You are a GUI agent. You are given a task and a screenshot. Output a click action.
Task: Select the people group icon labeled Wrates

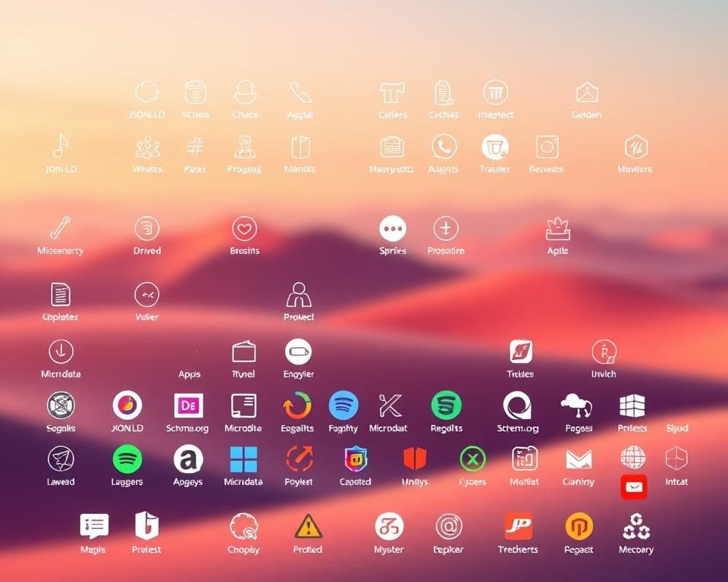(148, 147)
